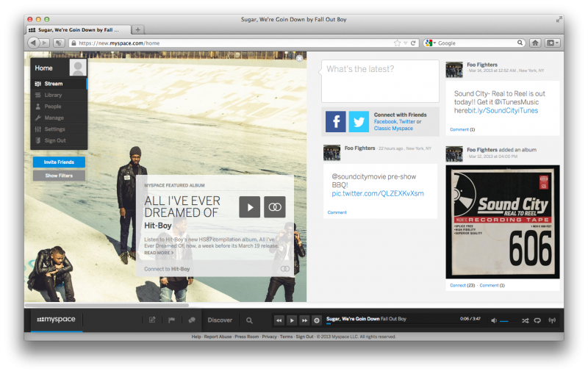This screenshot has width=588, height=374.
Task: Click the Sugar, We're Goin Down track title
Action: click(353, 319)
